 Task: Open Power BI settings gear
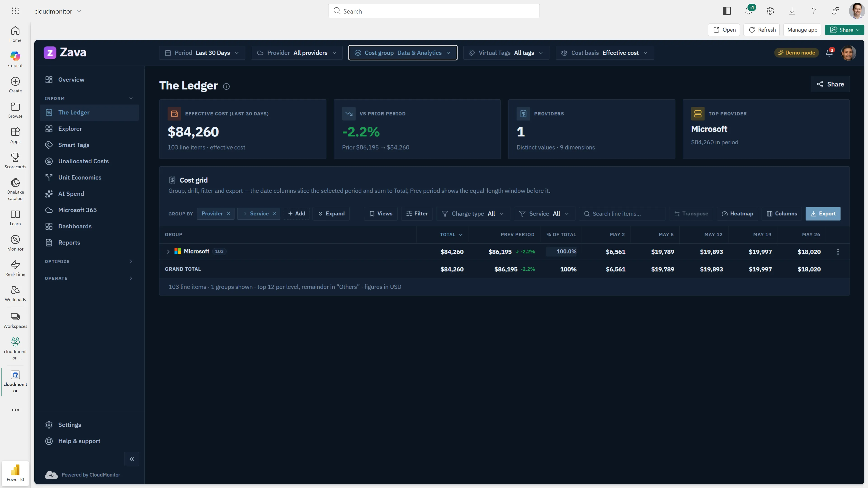[x=770, y=11]
